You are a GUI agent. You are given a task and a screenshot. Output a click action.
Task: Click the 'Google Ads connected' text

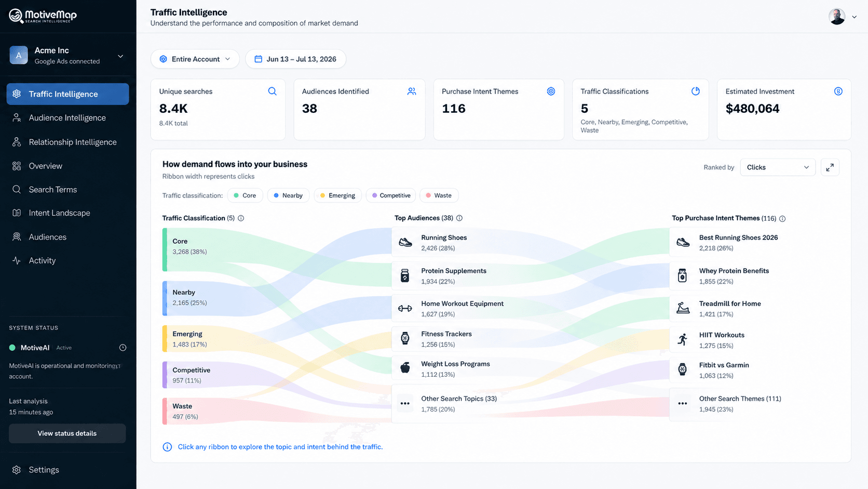point(67,61)
